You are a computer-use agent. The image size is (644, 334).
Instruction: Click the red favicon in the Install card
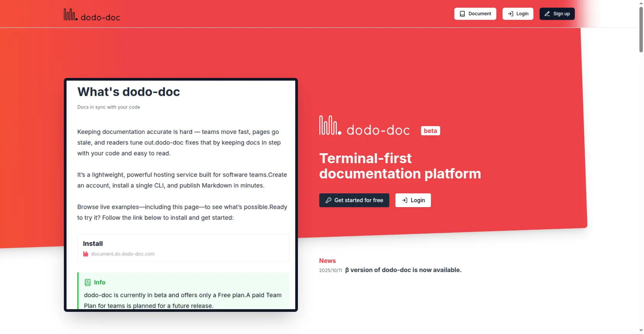86,254
